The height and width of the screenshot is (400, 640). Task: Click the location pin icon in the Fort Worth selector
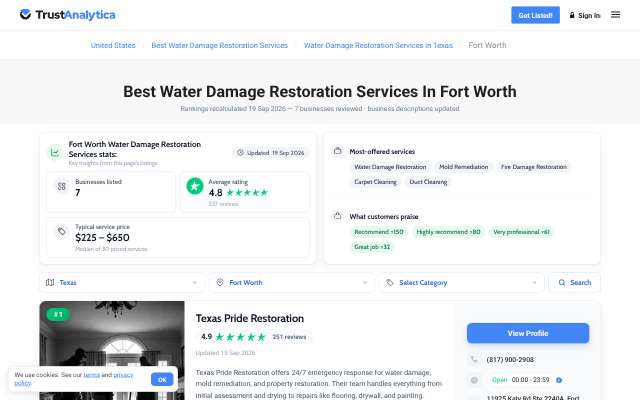220,282
